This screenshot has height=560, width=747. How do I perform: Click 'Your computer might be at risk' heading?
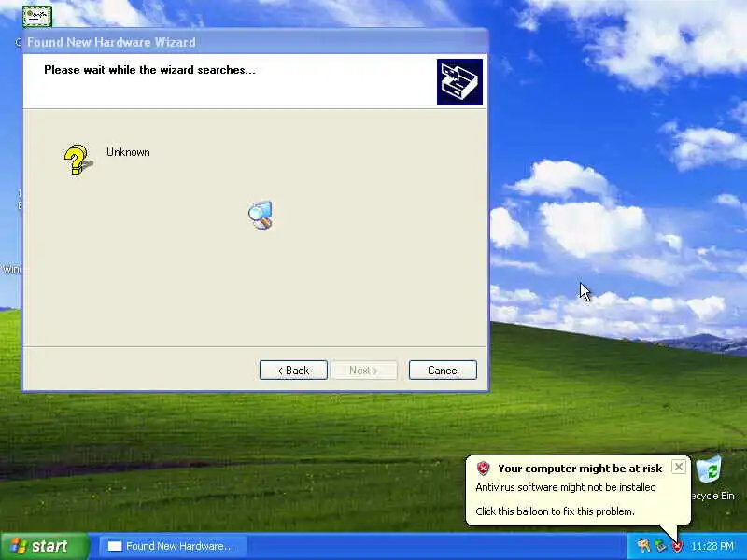(x=580, y=469)
